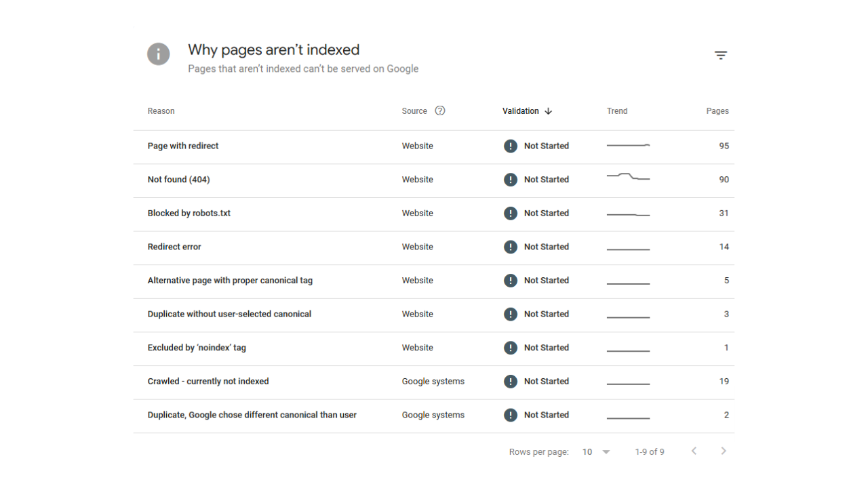Click exclamation icon in Duplicate without user-selected row
The width and height of the screenshot is (868, 488).
click(511, 314)
